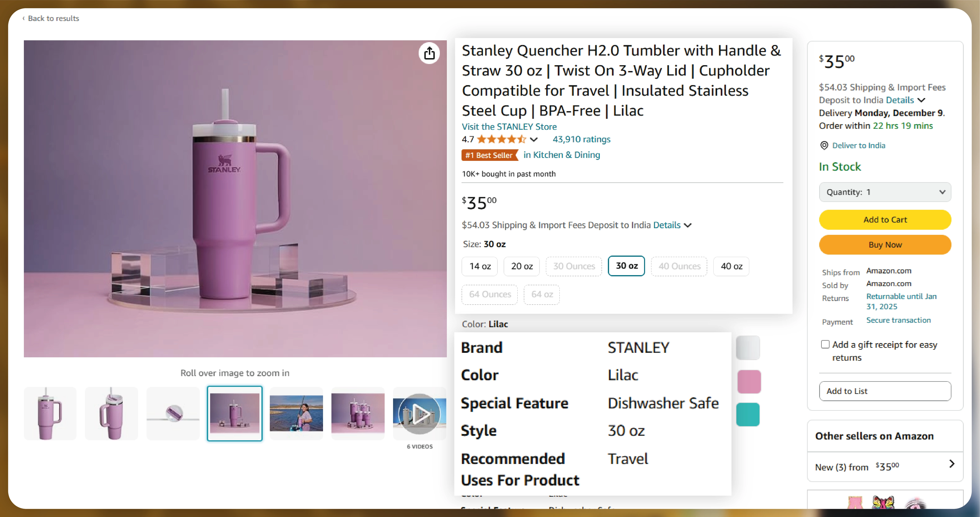
Task: Click the Add to Cart button
Action: tap(885, 220)
